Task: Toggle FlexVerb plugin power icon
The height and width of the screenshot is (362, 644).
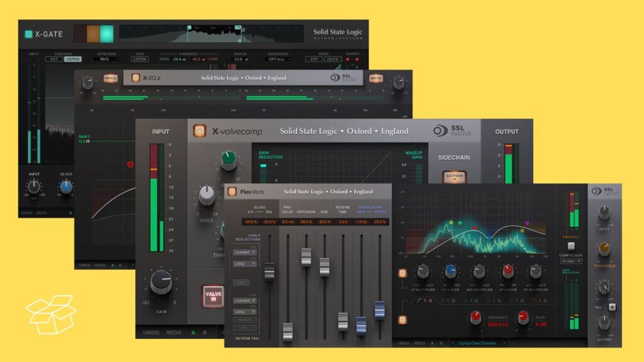Action: coord(232,191)
